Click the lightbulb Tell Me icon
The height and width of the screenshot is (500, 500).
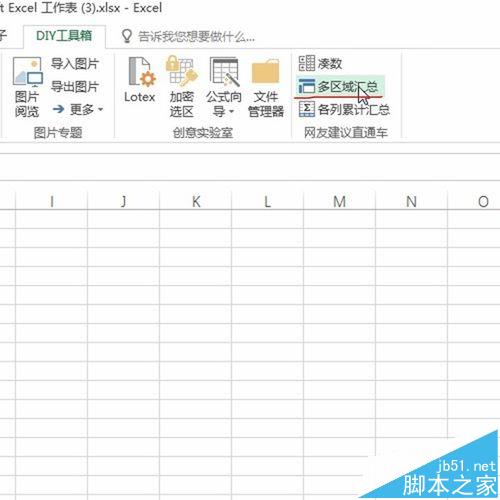127,36
